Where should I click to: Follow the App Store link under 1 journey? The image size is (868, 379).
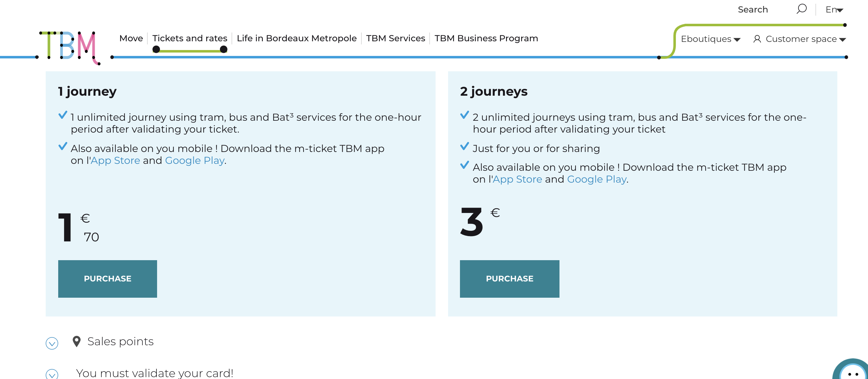click(115, 160)
